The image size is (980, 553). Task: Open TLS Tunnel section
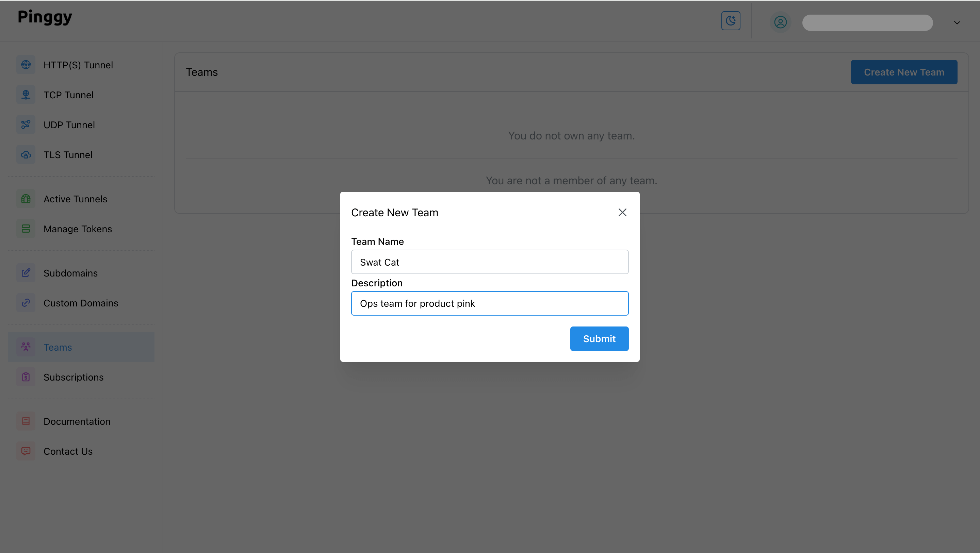[81, 155]
